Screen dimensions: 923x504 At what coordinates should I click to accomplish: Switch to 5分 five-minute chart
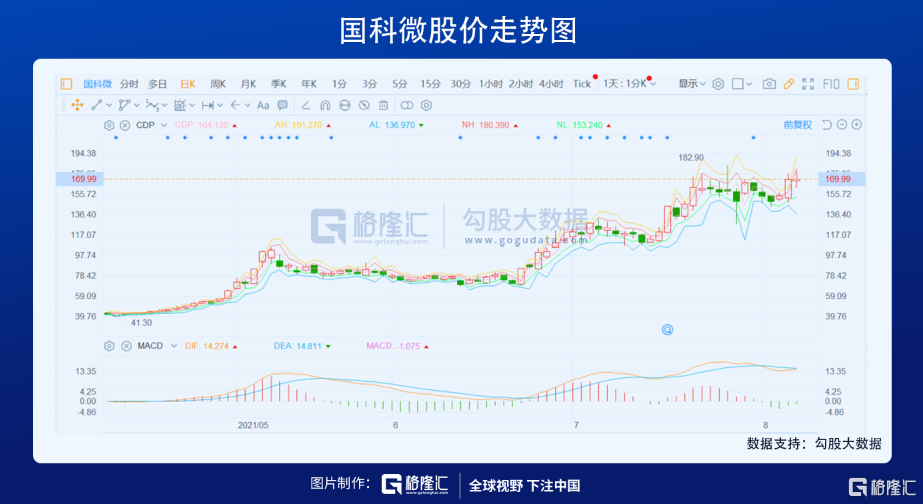400,84
